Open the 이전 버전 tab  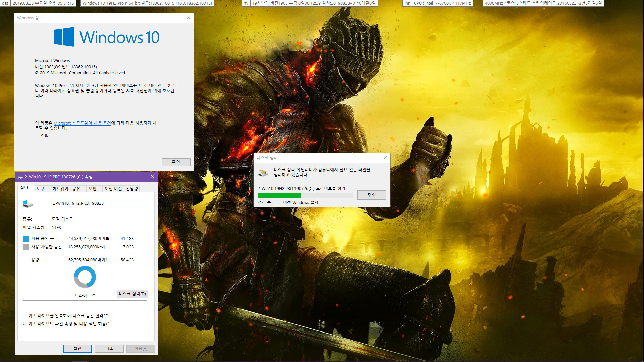[x=113, y=189]
